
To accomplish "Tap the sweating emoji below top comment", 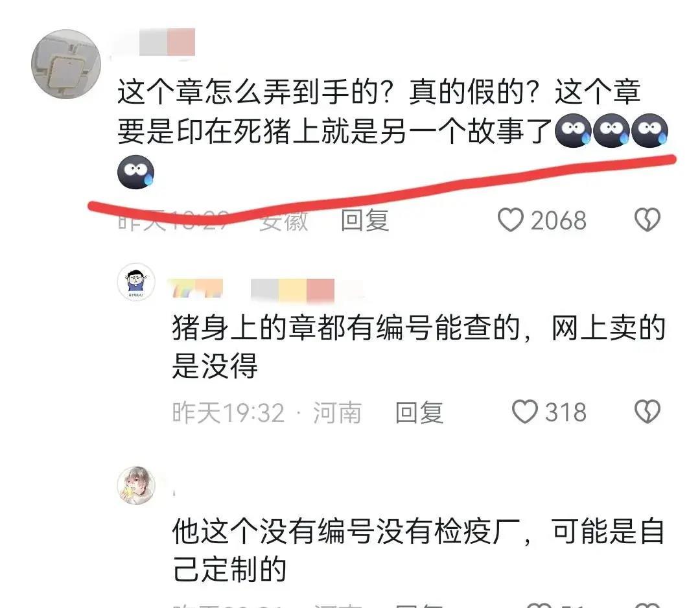I will (135, 172).
